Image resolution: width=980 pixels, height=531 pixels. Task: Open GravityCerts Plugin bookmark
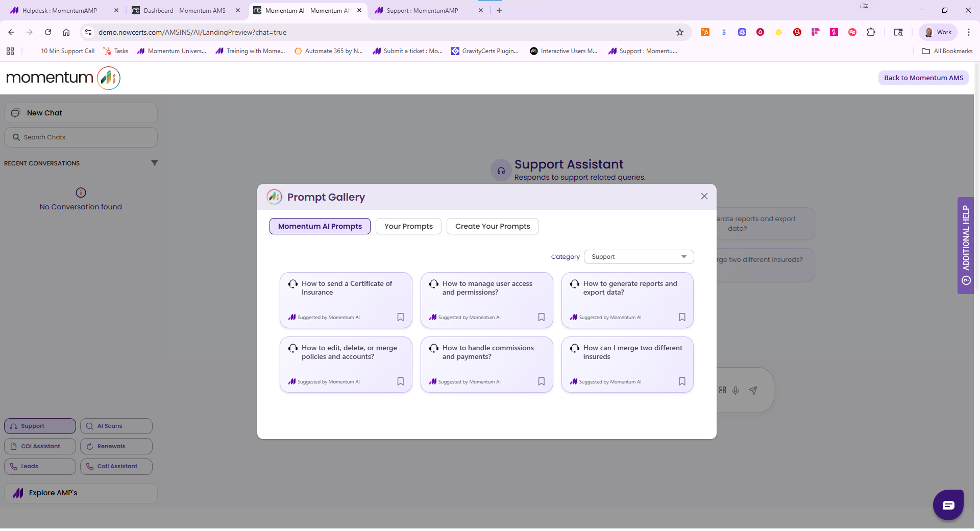coord(485,51)
